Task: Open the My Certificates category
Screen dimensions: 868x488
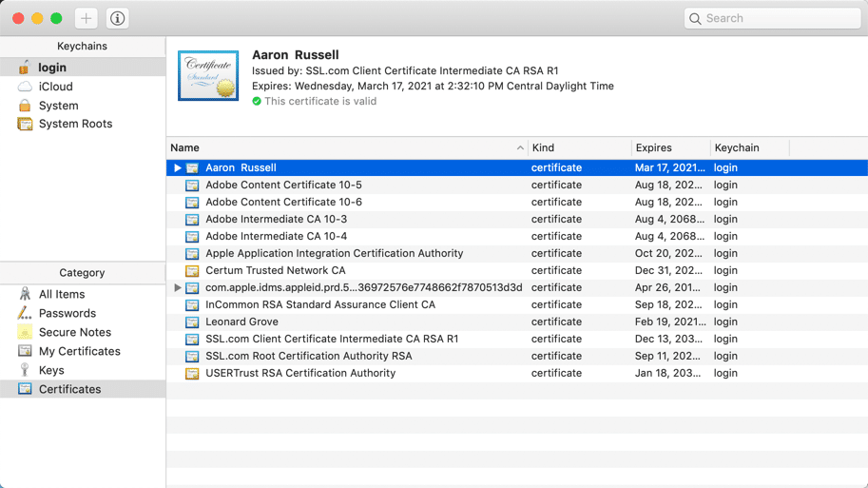Action: click(x=79, y=351)
